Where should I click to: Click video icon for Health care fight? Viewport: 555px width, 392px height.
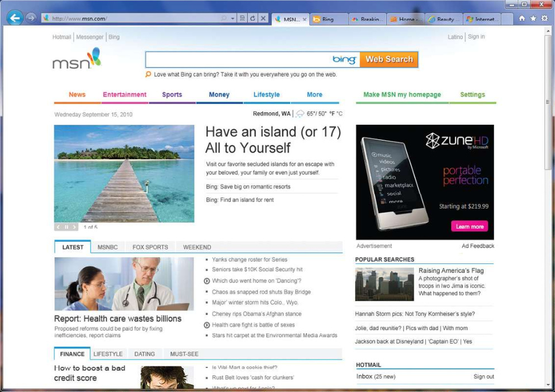207,325
